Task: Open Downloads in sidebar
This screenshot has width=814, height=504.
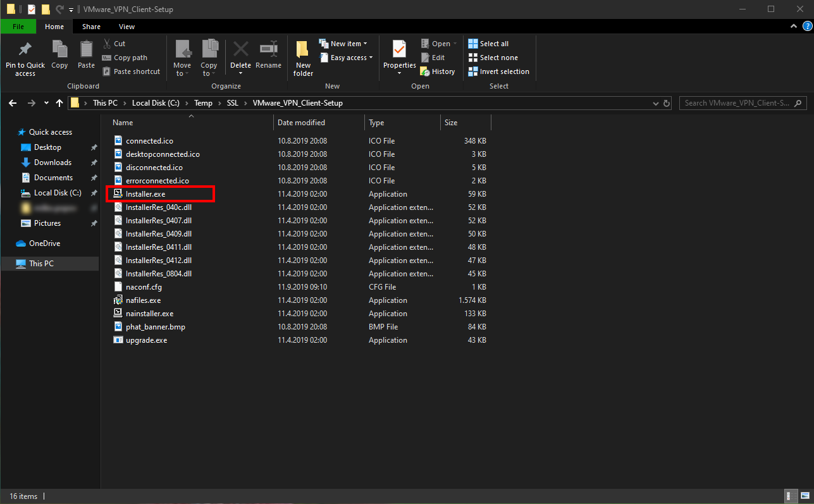Action: (52, 163)
